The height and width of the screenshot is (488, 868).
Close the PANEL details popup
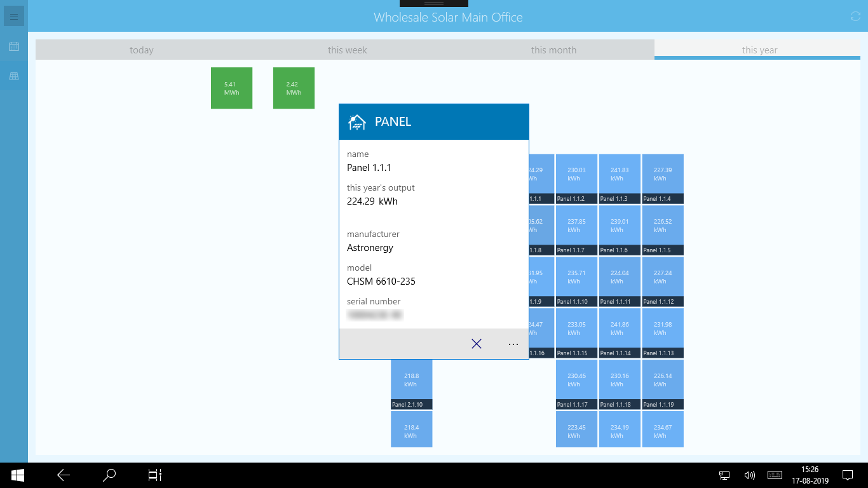click(x=477, y=344)
